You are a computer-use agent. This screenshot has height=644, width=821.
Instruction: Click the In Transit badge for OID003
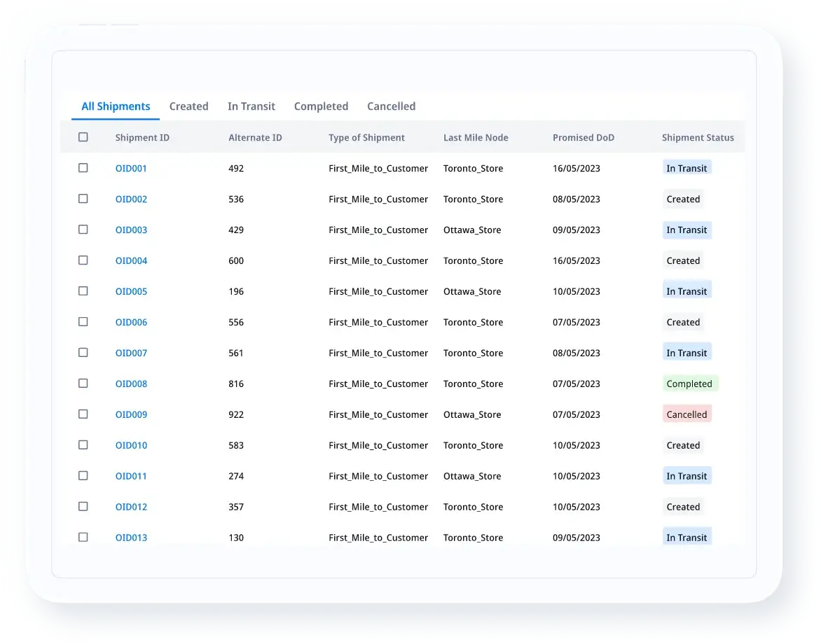(687, 230)
